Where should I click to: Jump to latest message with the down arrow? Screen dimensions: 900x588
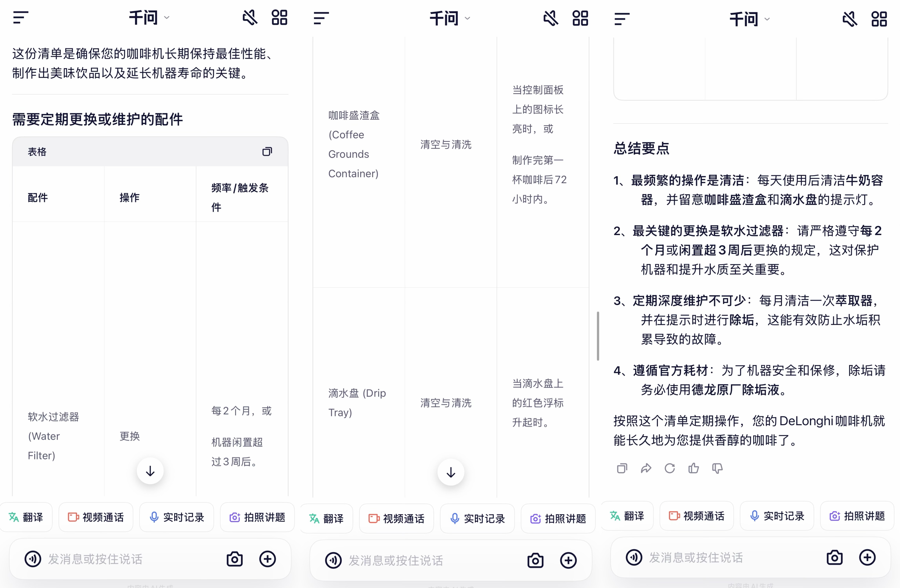pyautogui.click(x=150, y=471)
